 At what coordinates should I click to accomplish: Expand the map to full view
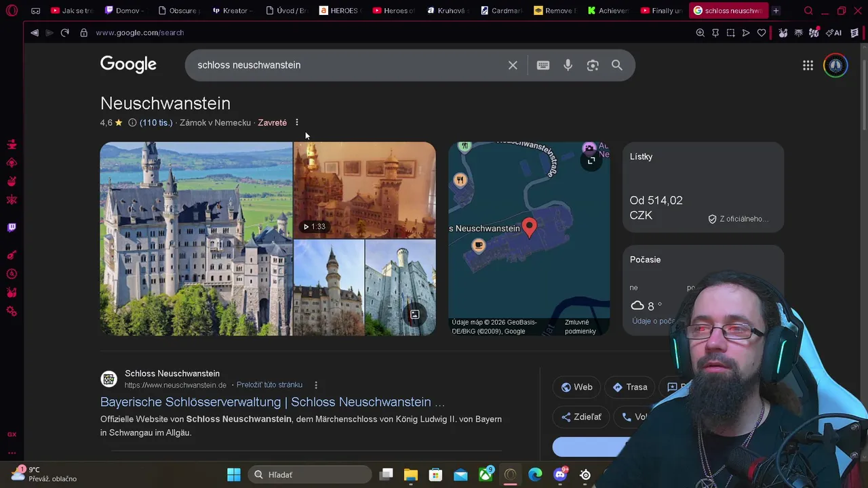pyautogui.click(x=591, y=161)
